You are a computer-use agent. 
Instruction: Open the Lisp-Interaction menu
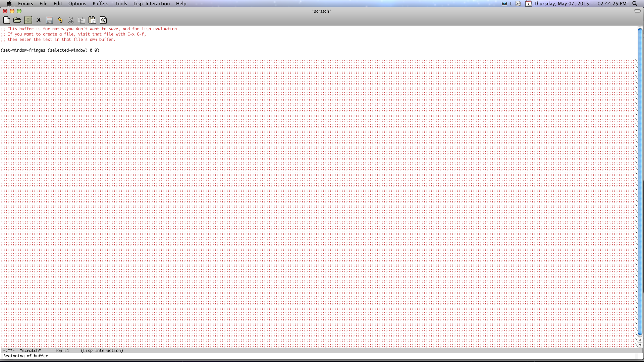(x=152, y=4)
